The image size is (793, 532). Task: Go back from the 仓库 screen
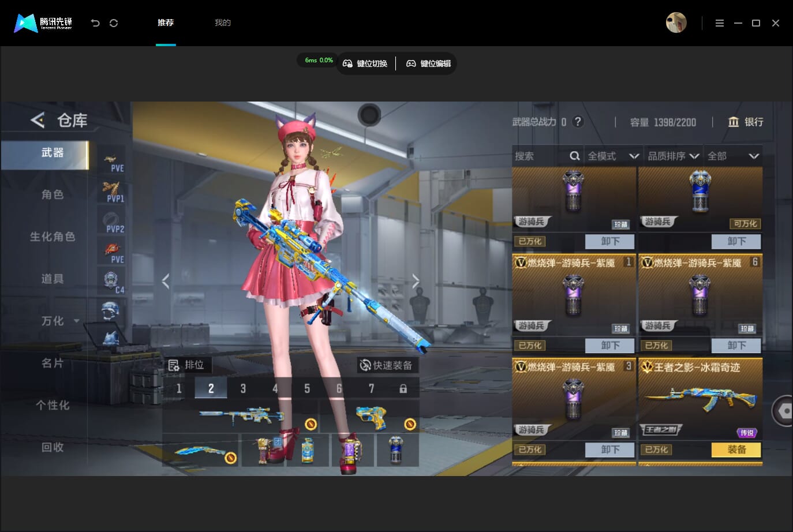click(x=38, y=120)
